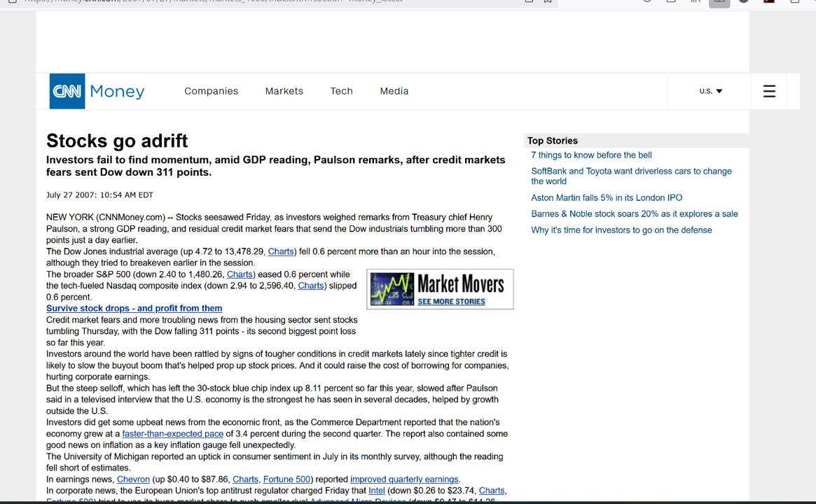Image resolution: width=816 pixels, height=504 pixels.
Task: Click the 'Investors fail to find momentum' subheadline
Action: pos(276,166)
